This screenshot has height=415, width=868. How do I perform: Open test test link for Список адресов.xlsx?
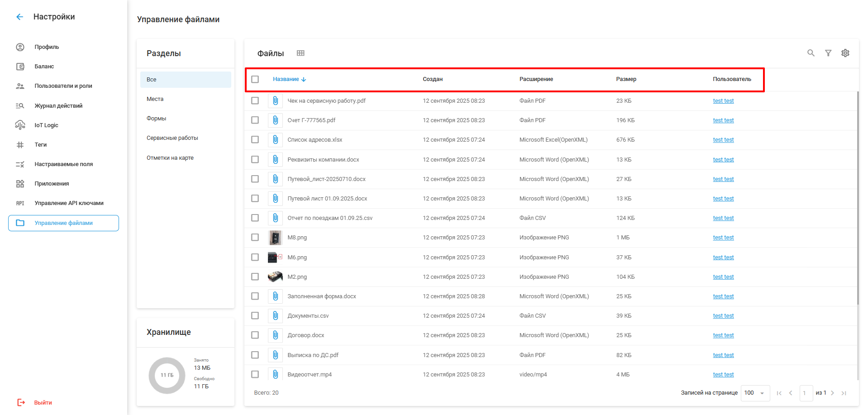[723, 140]
